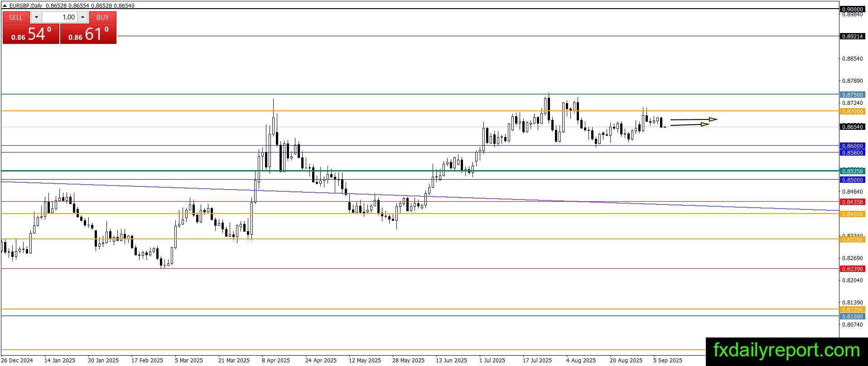868x366 pixels.
Task: Click the fxdailyreport.com watermark
Action: [x=786, y=351]
